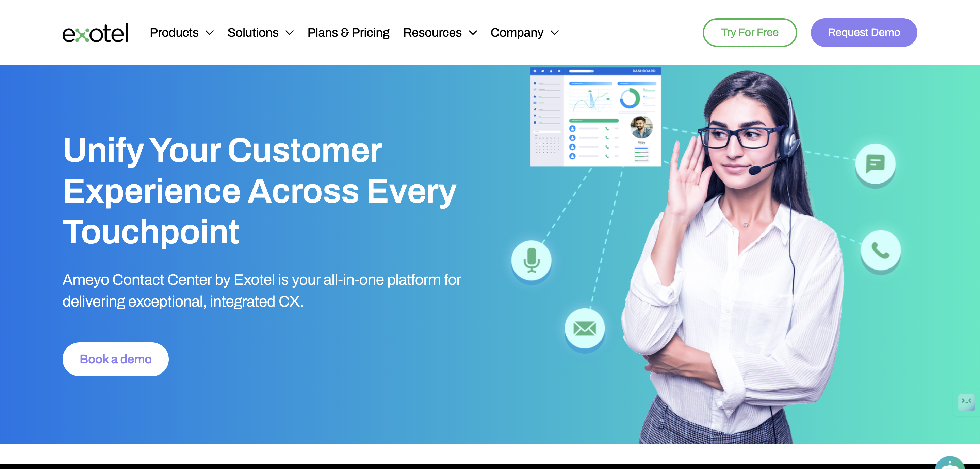Open the Products menu item
This screenshot has width=980, height=469.
[174, 33]
